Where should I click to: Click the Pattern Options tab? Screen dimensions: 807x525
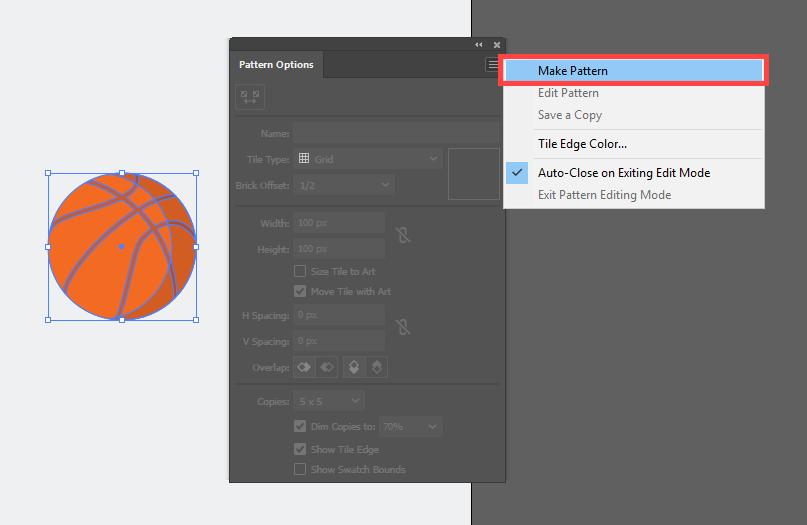pos(276,65)
